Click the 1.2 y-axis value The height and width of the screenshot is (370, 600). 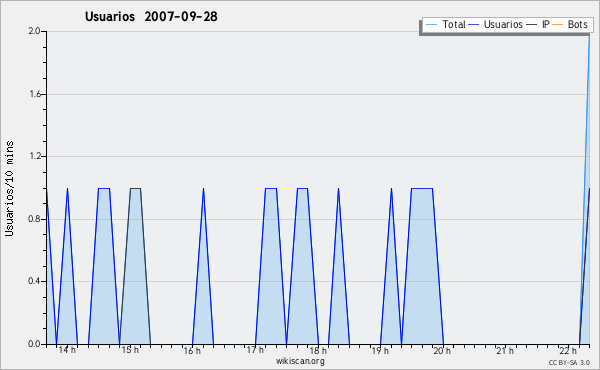click(34, 156)
